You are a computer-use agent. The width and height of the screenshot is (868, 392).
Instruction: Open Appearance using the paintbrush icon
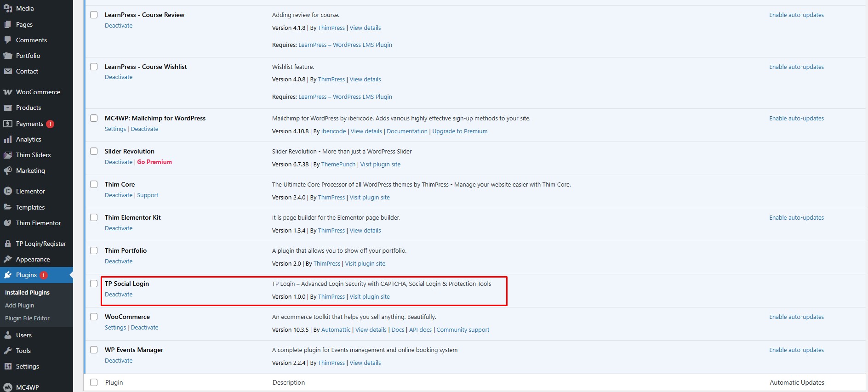(8, 259)
